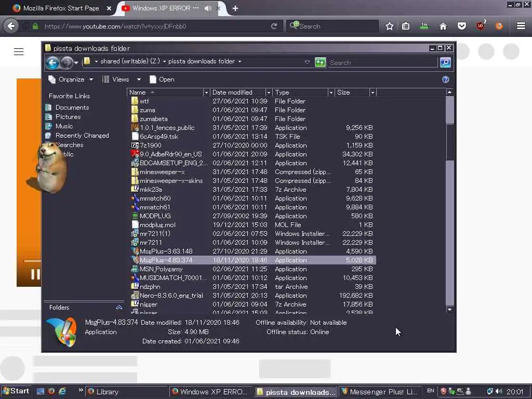
Task: Open YouTube sidebar hamburger menu
Action: (x=19, y=51)
